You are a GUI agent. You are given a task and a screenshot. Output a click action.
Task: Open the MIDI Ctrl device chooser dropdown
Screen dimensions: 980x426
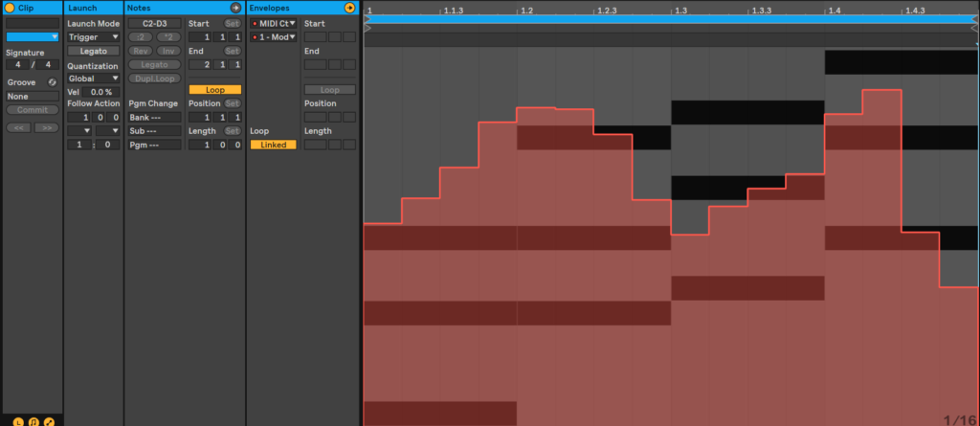274,23
